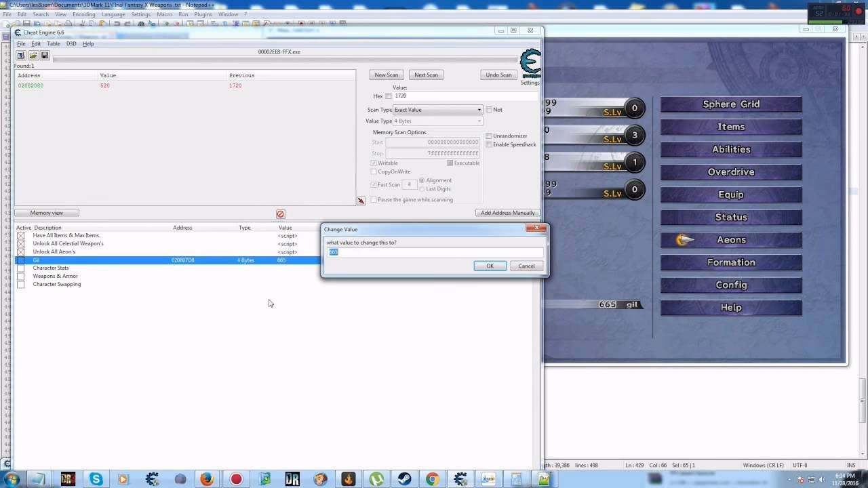Screen dimensions: 868x488
Task: Open uTorrent from the taskbar
Action: pos(376,479)
